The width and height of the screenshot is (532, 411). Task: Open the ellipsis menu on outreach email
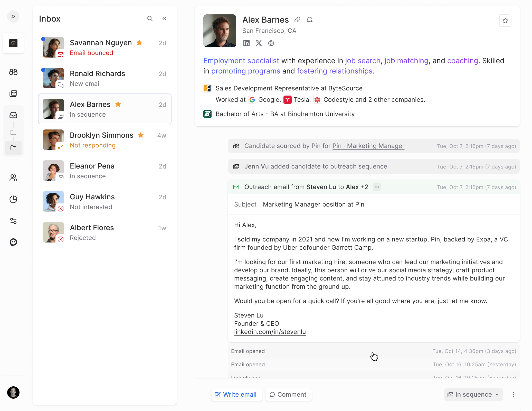point(377,187)
